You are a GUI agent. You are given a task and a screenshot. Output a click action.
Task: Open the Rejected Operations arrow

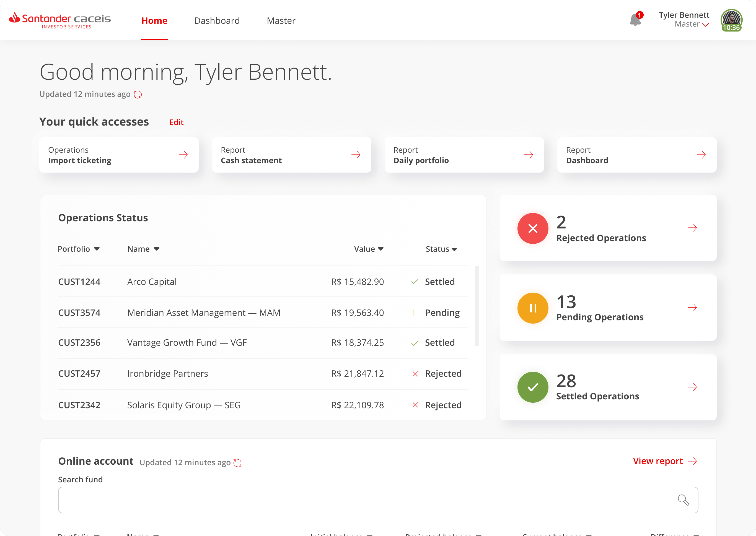(692, 228)
